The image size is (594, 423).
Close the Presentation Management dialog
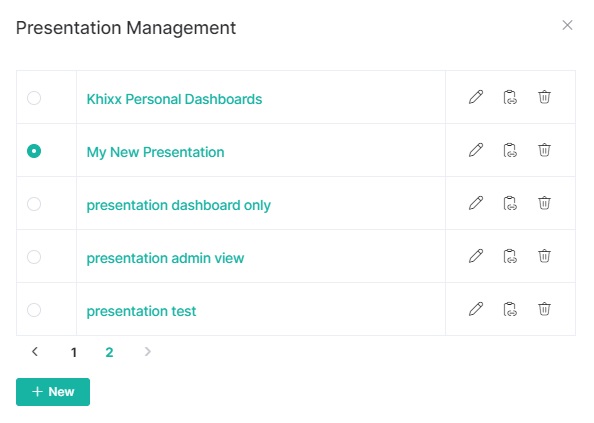click(567, 25)
